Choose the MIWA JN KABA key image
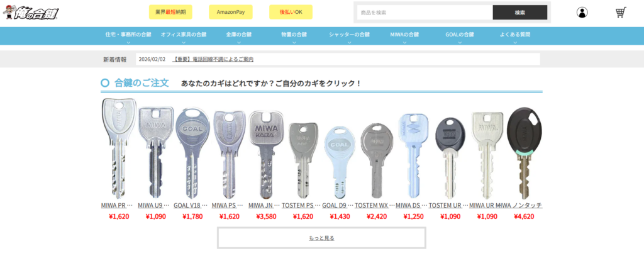 click(x=266, y=155)
